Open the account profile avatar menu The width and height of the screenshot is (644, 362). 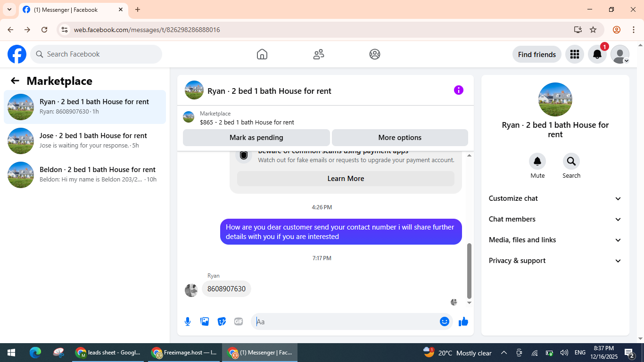click(620, 54)
